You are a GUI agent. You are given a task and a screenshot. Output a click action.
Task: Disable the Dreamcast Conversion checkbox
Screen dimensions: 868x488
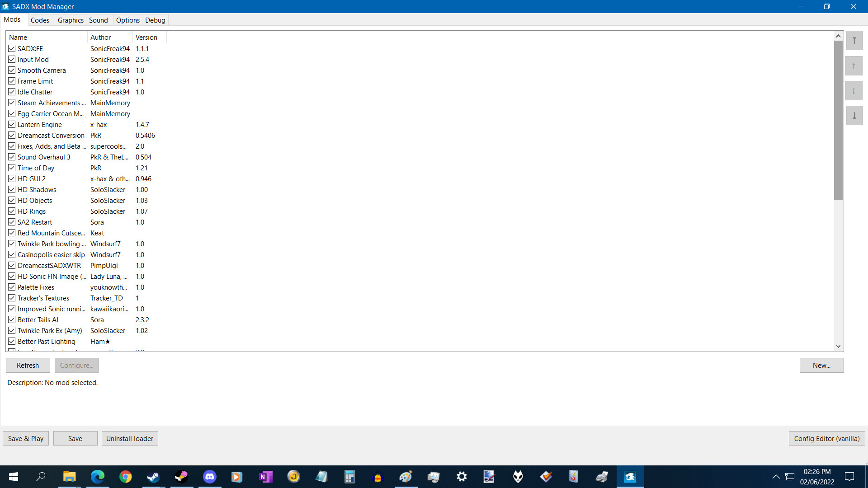pos(12,136)
